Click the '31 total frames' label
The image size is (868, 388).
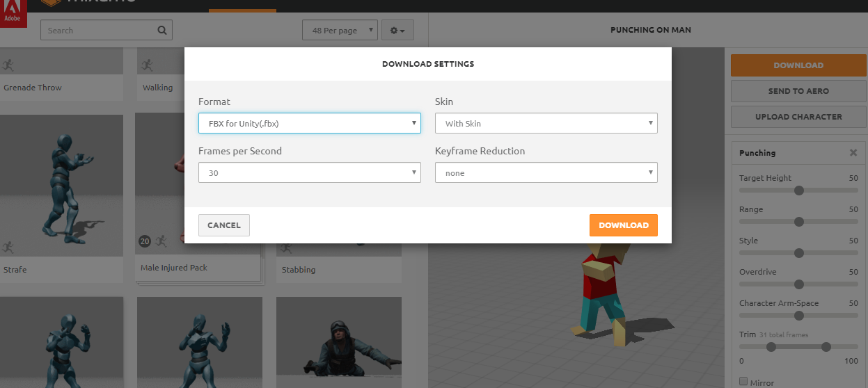point(784,335)
